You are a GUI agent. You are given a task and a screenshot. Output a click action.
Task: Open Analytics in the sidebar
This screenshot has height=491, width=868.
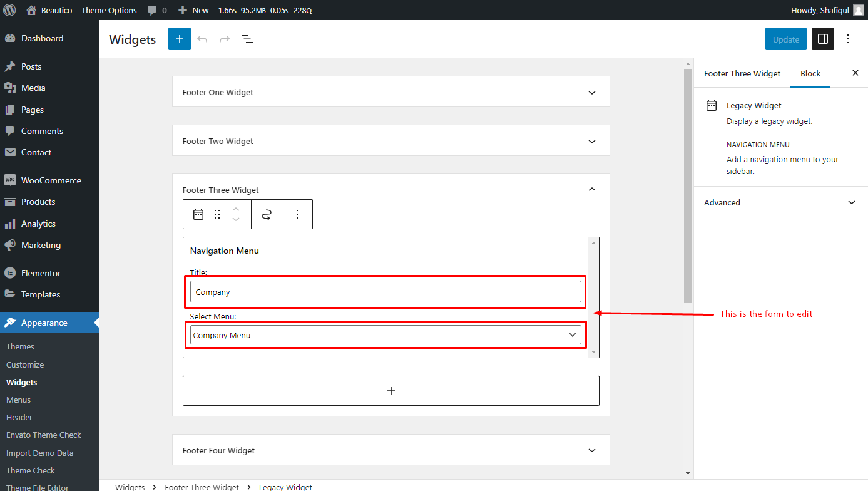pyautogui.click(x=49, y=224)
